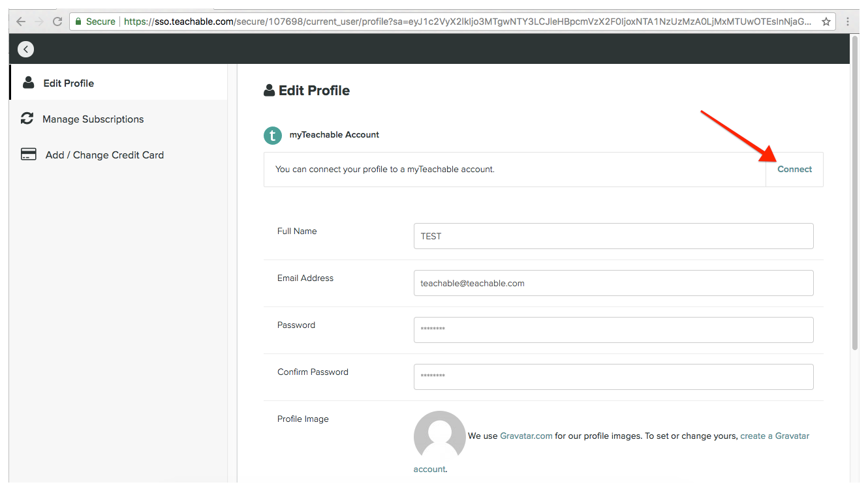Click the 'You can connect your profile' text

385,169
